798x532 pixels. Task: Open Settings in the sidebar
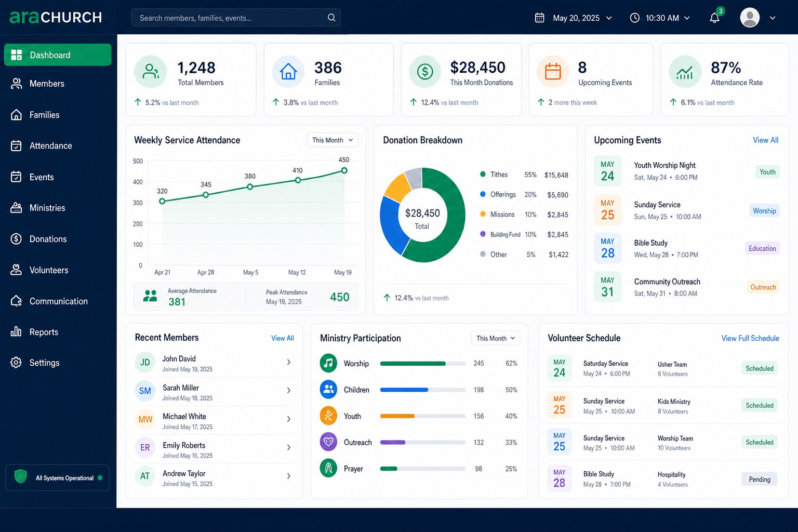[58, 363]
